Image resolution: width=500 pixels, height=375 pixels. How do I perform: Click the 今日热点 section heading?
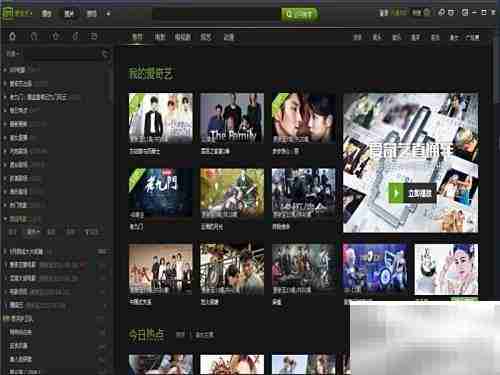(x=147, y=334)
